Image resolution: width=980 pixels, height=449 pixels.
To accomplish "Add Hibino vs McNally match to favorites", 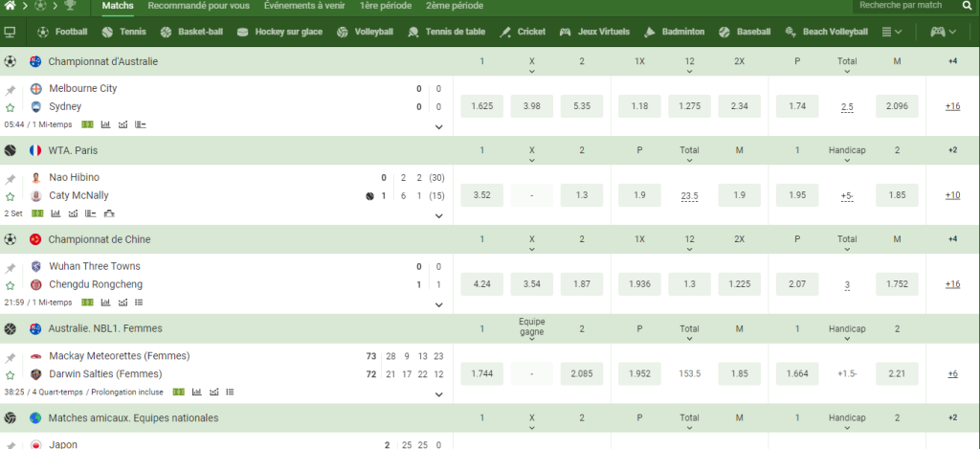I will pyautogui.click(x=10, y=196).
